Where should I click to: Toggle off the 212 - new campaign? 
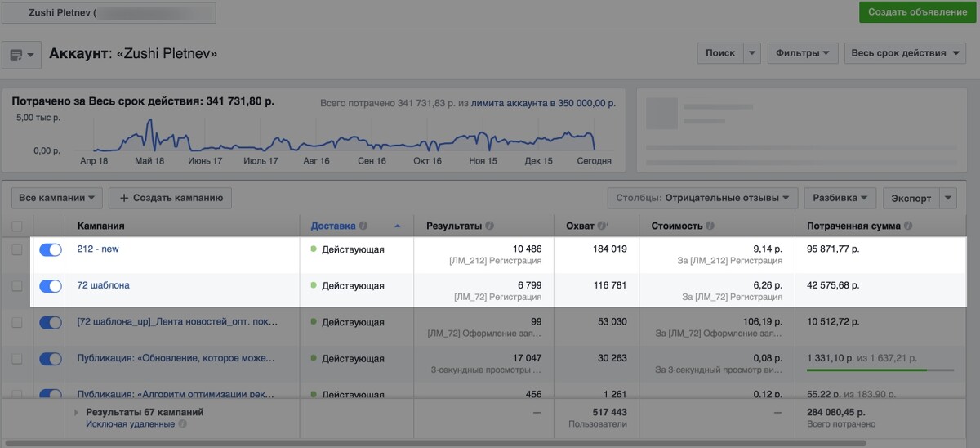pyautogui.click(x=51, y=250)
